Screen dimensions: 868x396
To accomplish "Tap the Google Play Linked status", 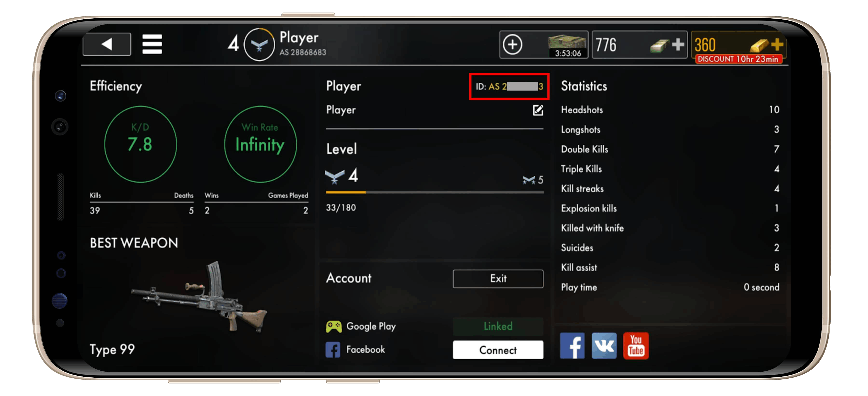I will [498, 326].
